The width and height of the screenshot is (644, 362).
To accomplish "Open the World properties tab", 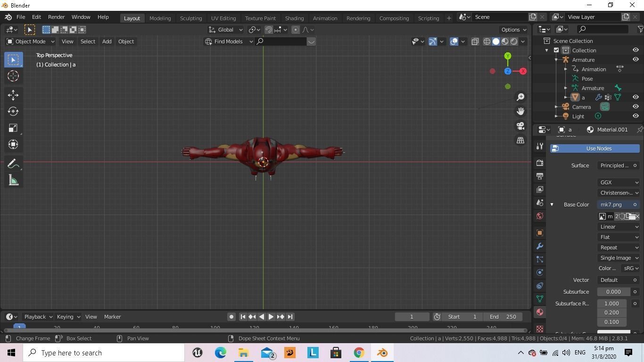I will point(540,216).
